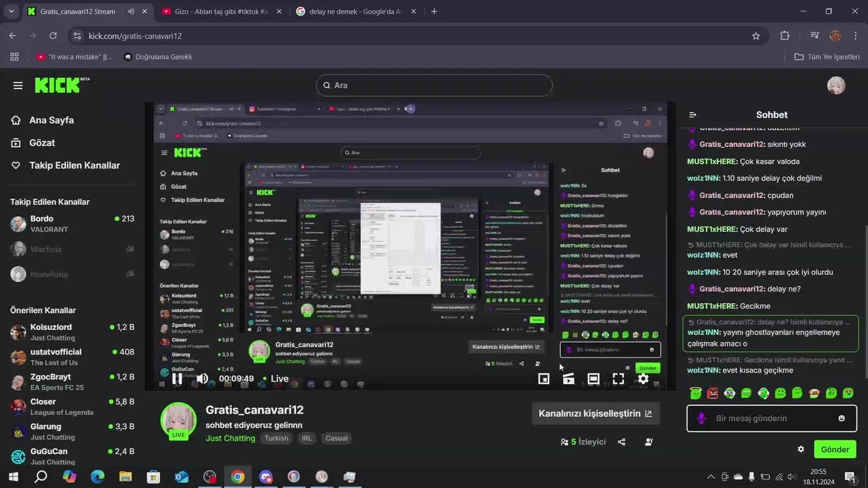Mute the Gratis_canavari12 Stream tab audio
868x488 pixels.
pos(130,12)
